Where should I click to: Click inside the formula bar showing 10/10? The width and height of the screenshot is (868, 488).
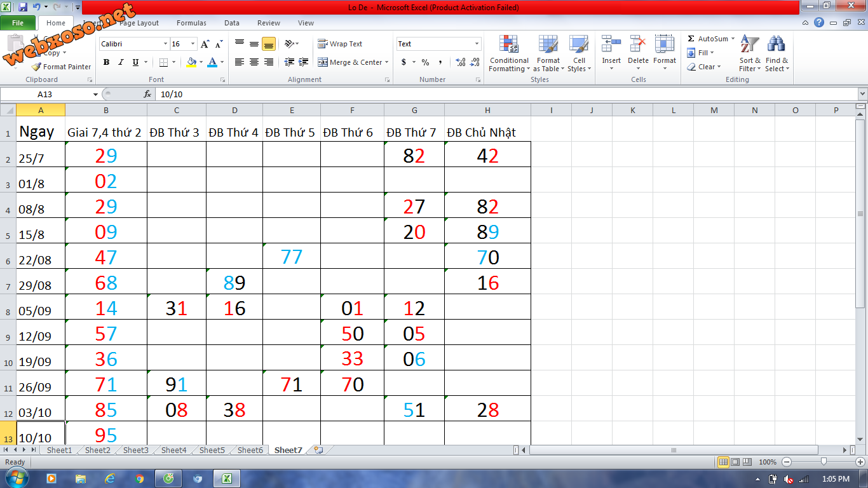click(445, 94)
